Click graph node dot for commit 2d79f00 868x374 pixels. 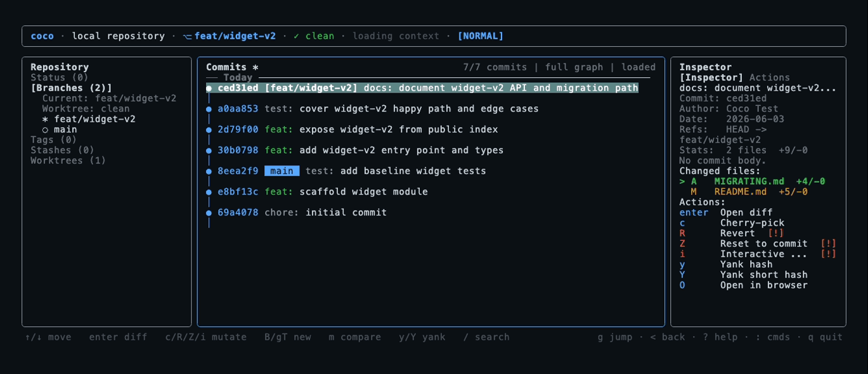click(x=209, y=130)
